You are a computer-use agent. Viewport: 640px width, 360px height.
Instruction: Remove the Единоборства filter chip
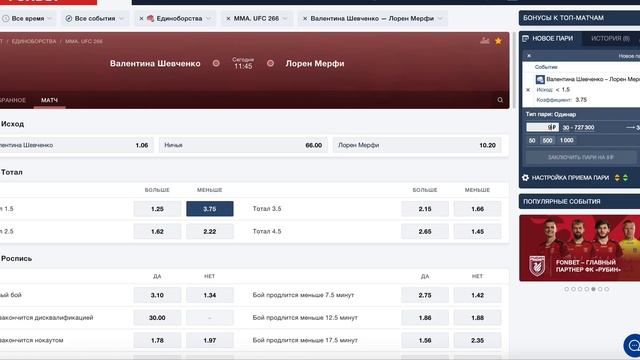click(141, 18)
